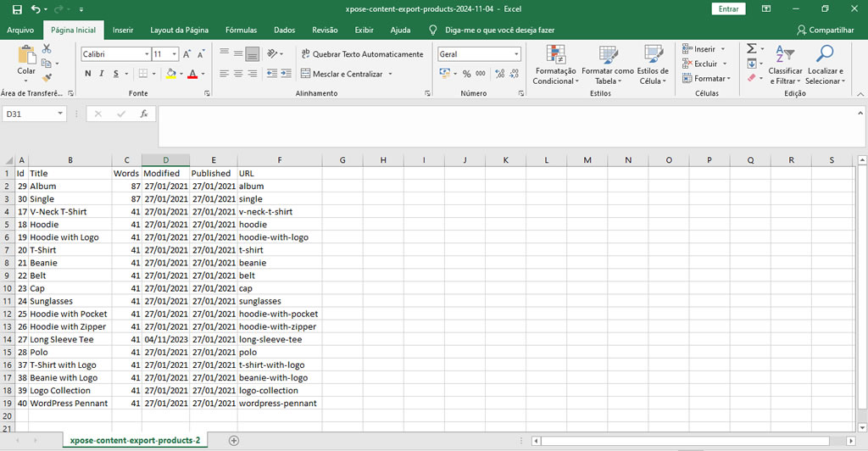
Task: Click the Name Box showing D31
Action: pos(30,114)
